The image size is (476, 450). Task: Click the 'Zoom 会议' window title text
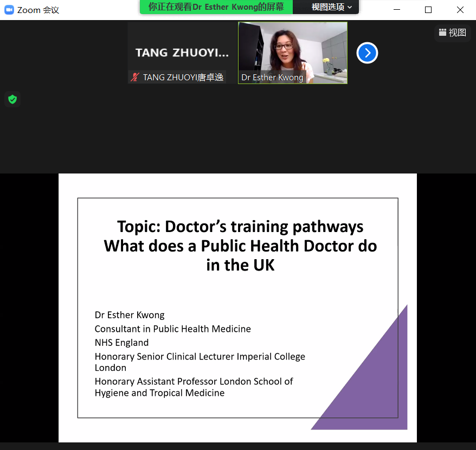pyautogui.click(x=38, y=10)
